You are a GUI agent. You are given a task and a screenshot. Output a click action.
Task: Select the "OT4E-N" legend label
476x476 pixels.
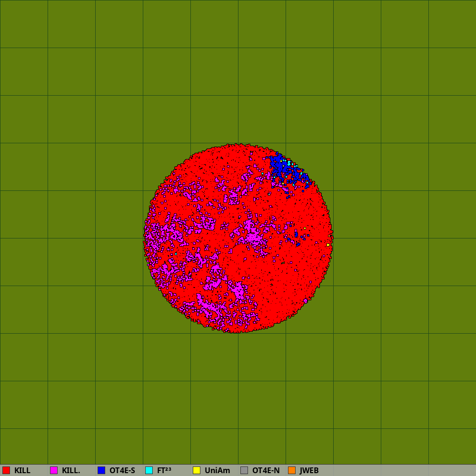[x=266, y=471]
